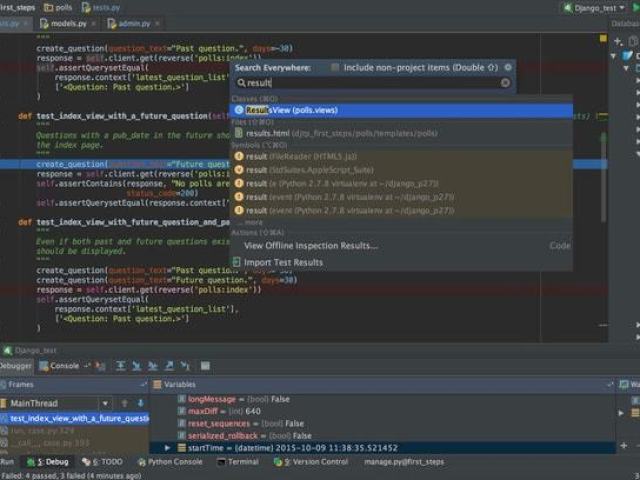Image resolution: width=640 pixels, height=480 pixels.
Task: Click the Import Test Results icon
Action: (236, 262)
